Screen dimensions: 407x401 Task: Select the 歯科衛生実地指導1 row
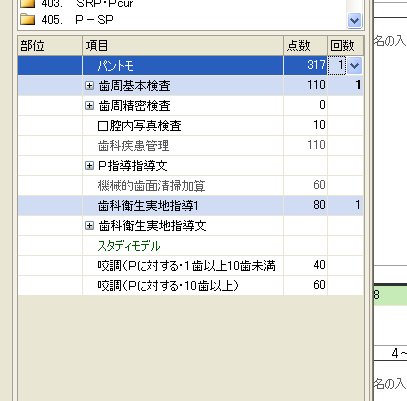point(190,205)
